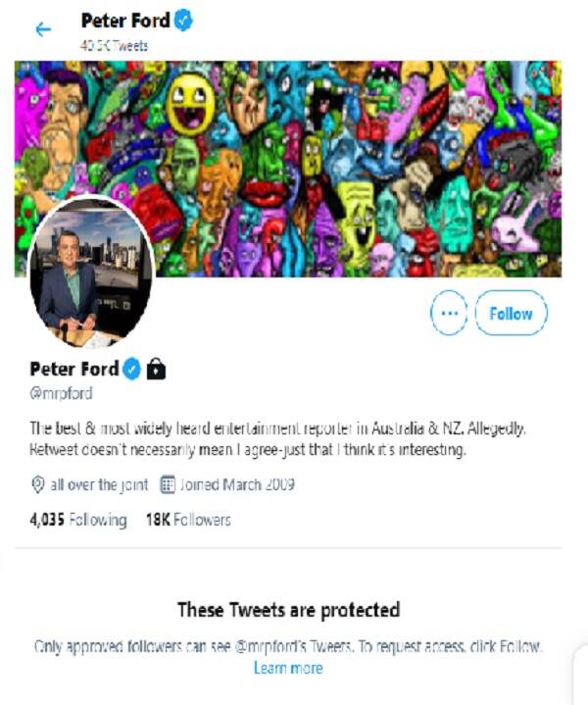Click the @mrpford handle
This screenshot has width=588, height=705.
tap(61, 393)
